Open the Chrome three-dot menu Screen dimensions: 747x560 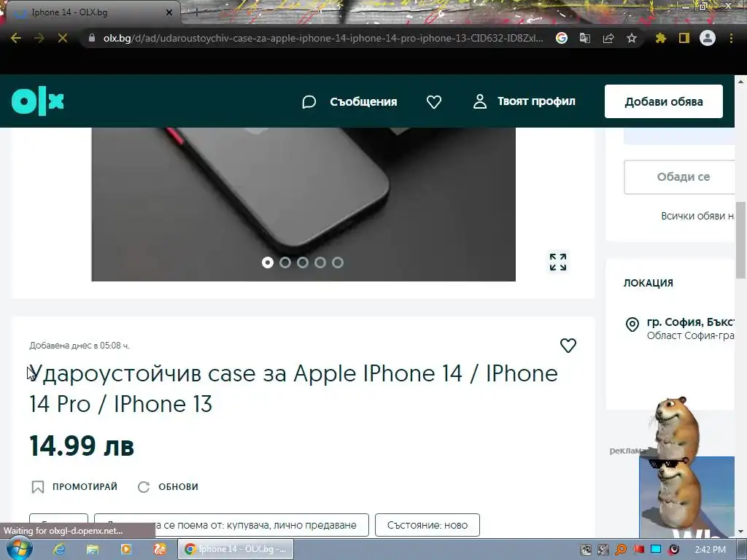pyautogui.click(x=731, y=38)
